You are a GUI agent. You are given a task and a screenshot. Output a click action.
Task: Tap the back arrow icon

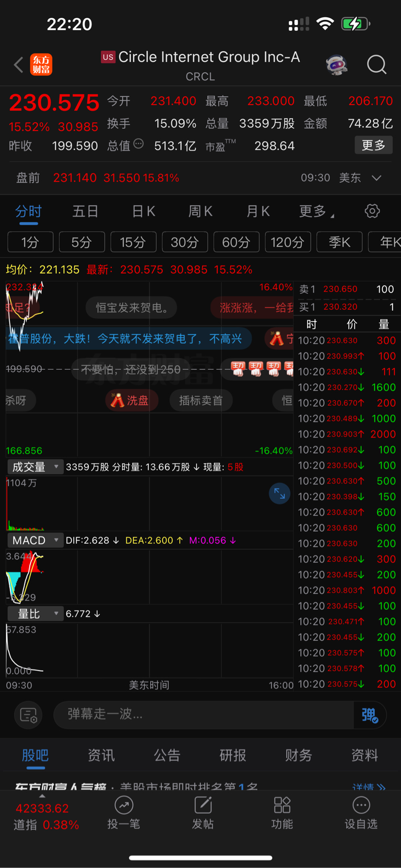click(x=18, y=65)
